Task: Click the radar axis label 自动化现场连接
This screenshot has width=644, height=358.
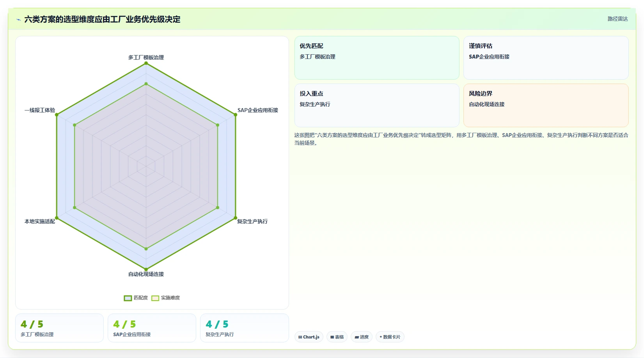Action: [146, 274]
